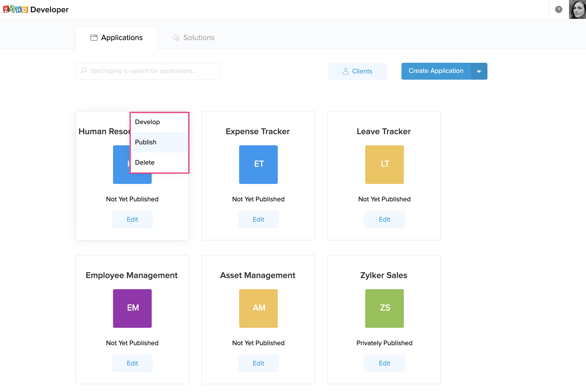Edit the Zylker Sales application
586x392 pixels.
384,363
